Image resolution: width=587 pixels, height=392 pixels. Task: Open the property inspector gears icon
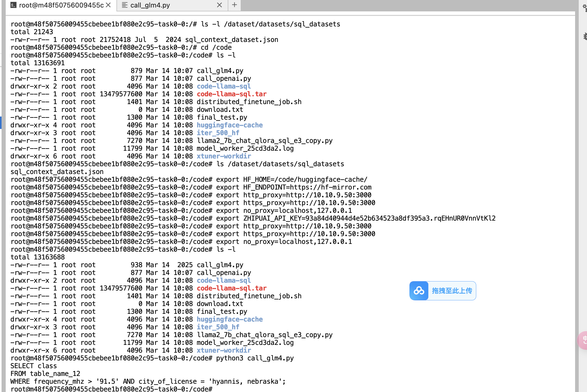pos(584,8)
